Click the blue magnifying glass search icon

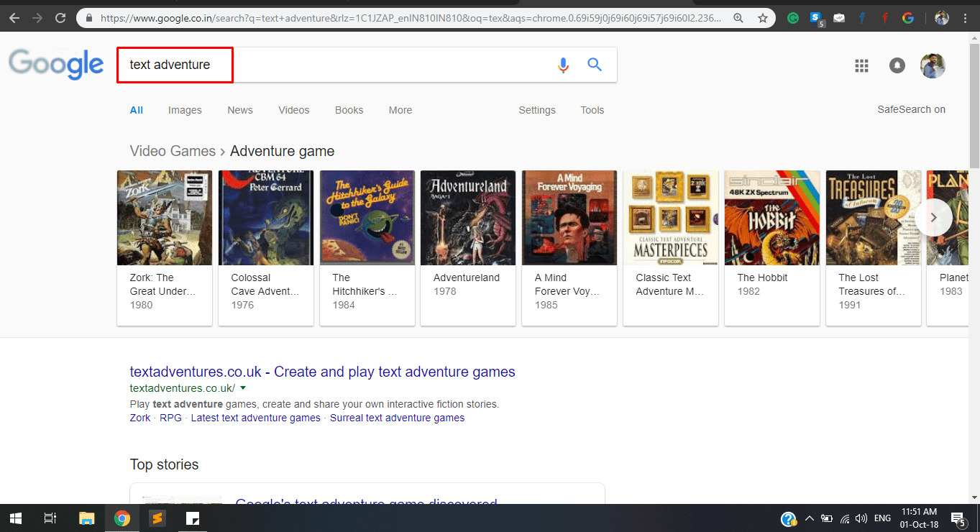[595, 65]
